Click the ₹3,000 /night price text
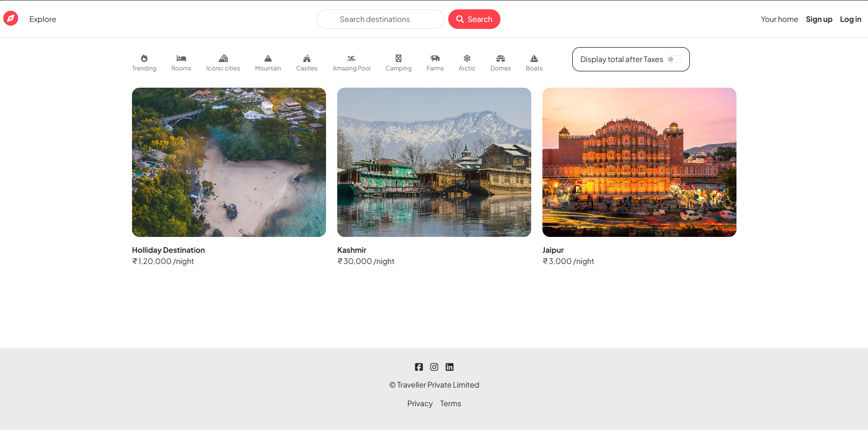Screen dimensions: 868x430 [568, 261]
